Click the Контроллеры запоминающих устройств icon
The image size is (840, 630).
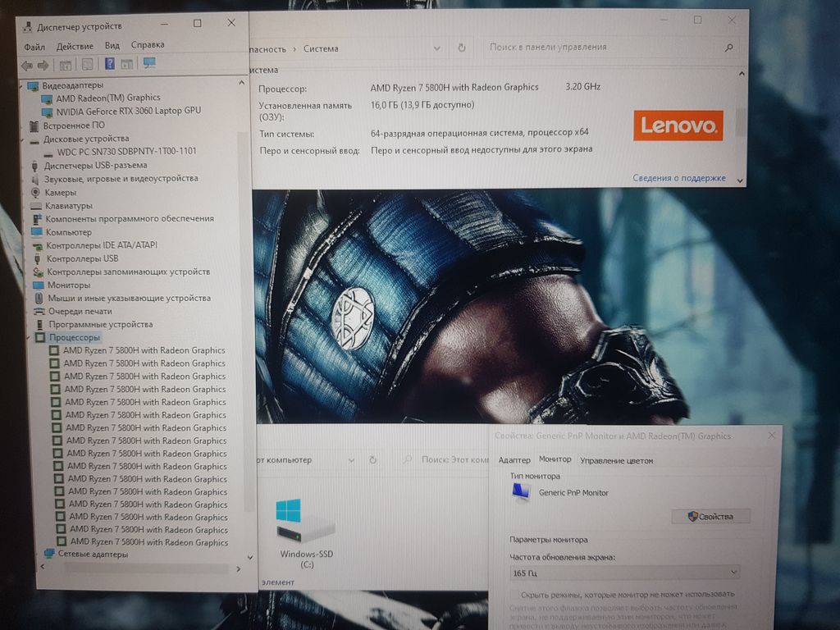38,272
